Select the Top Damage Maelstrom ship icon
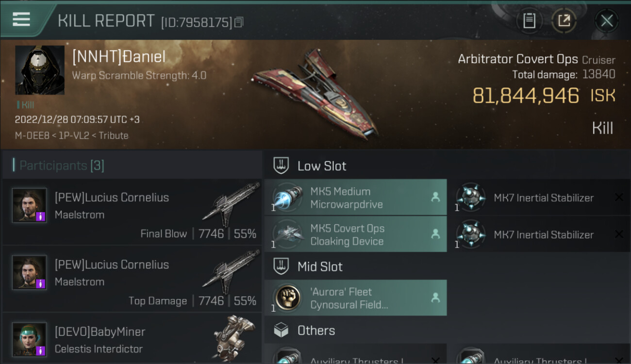Viewport: 631px width, 364px height. (x=231, y=271)
